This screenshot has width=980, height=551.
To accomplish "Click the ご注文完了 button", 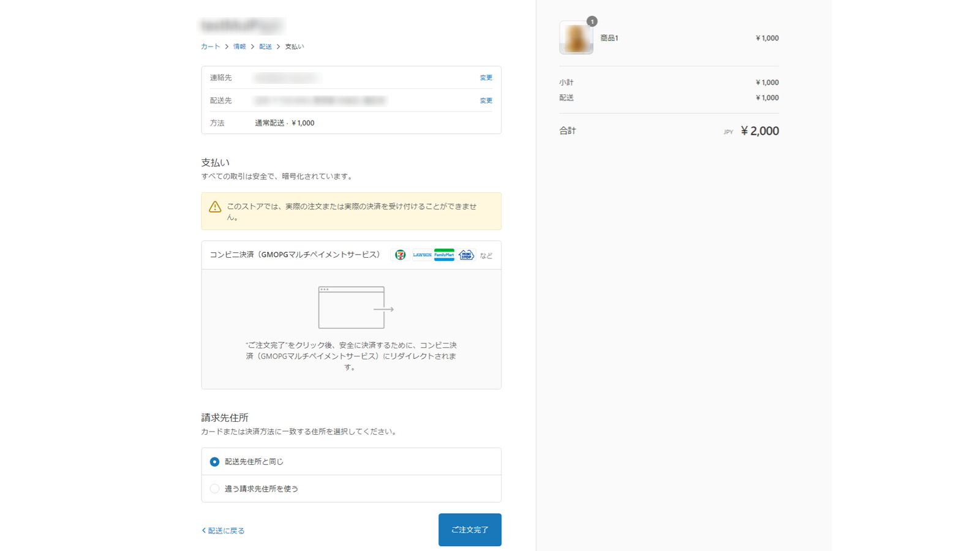I will click(470, 530).
